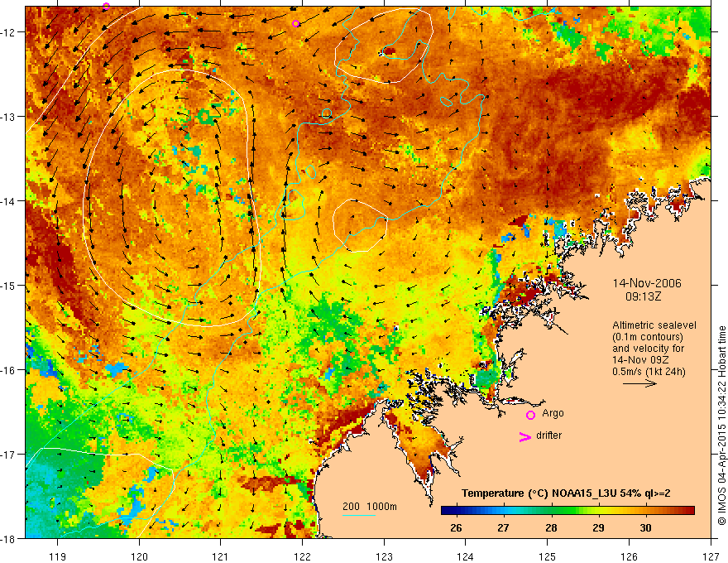Image resolution: width=728 pixels, height=563 pixels.
Task: Click the 'Argo' legend label
Action: tap(553, 413)
